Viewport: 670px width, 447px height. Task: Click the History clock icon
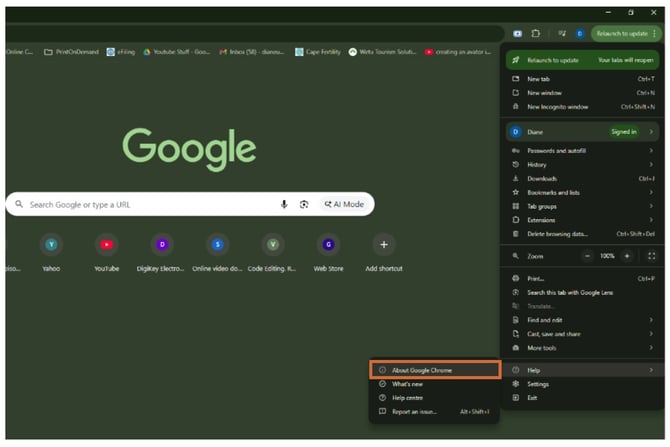(516, 165)
